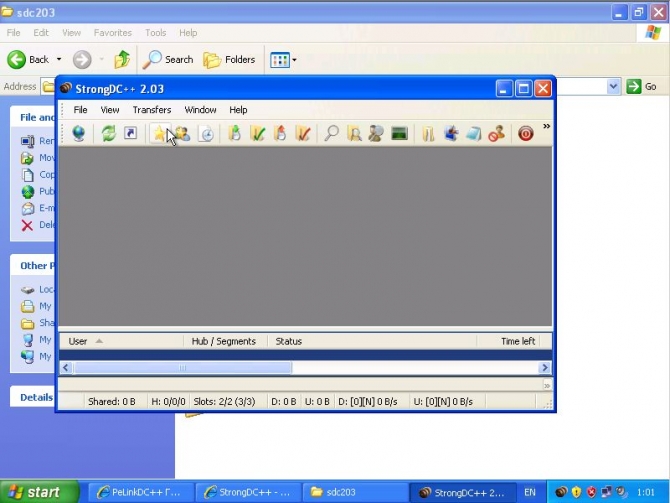Sort by Hub / Segments column
Screen dimensions: 670x503
click(x=226, y=341)
